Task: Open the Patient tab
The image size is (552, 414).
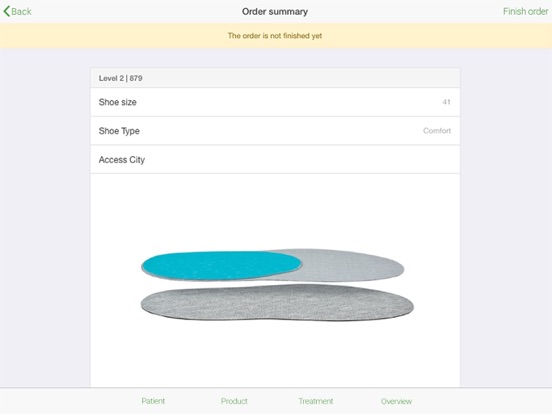Action: coord(153,401)
